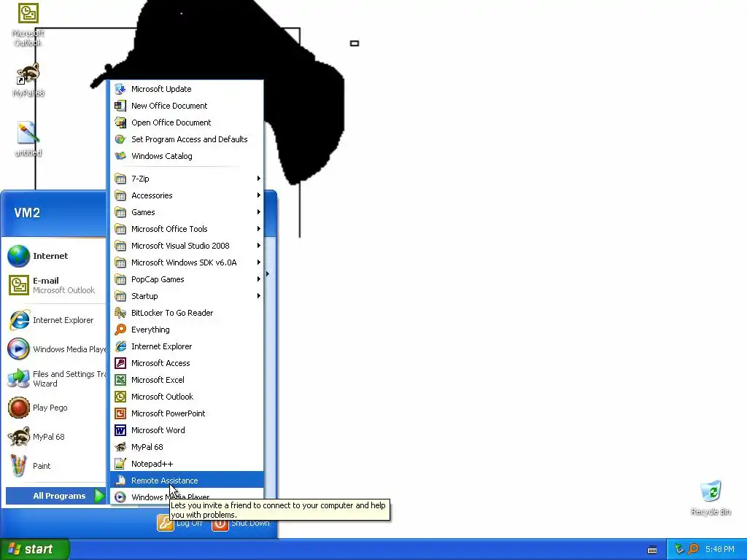747x560 pixels.
Task: Open the Recycle Bin
Action: [x=711, y=497]
